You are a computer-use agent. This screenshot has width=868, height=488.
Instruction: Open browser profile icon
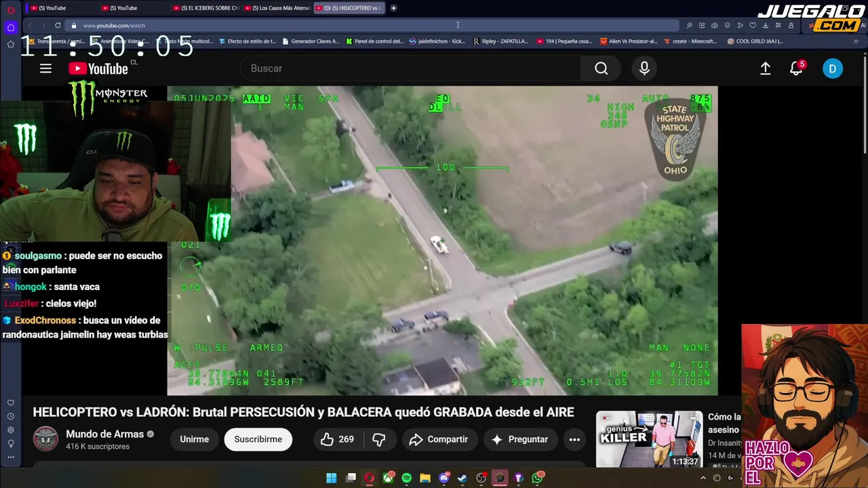[x=791, y=26]
